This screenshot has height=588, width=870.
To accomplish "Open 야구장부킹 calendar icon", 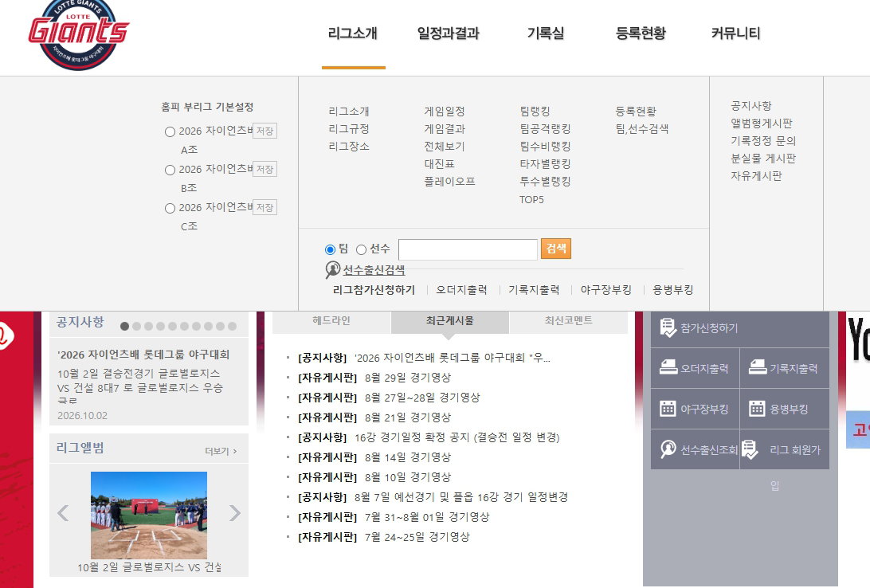I will coord(668,409).
